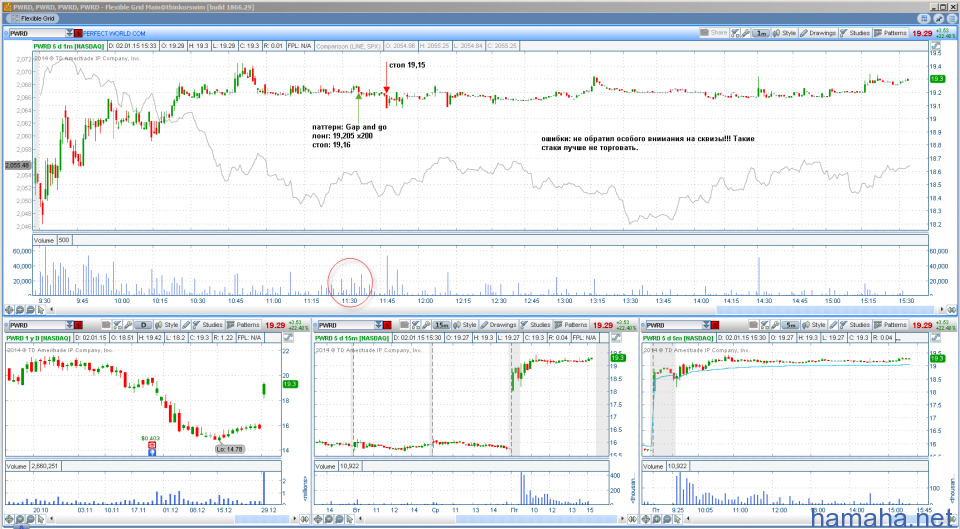960x529 pixels.
Task: Open Patterns button in 5m chart
Action: coord(891,325)
